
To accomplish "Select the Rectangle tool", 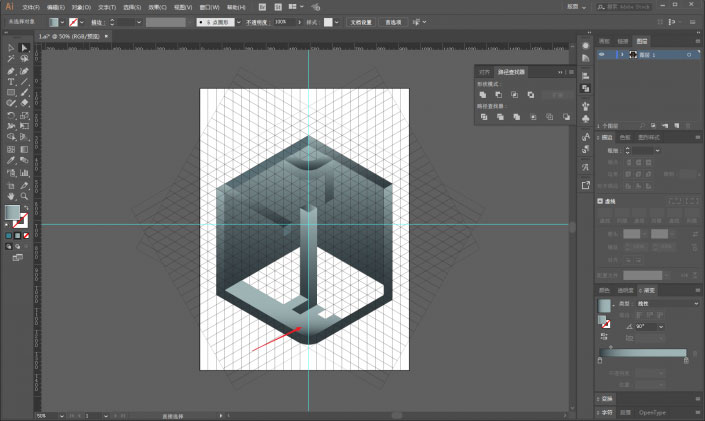I will (11, 93).
